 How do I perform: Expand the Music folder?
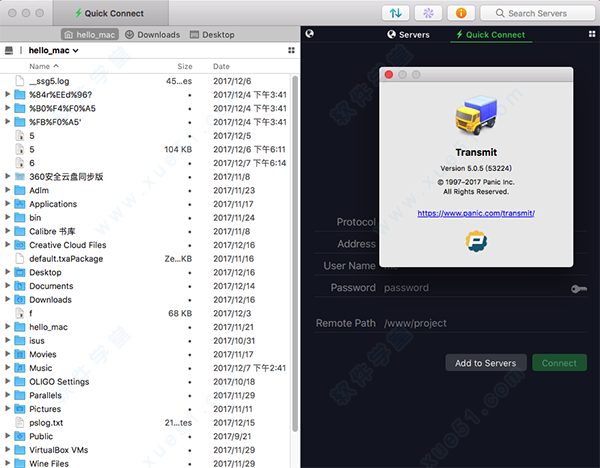pos(7,367)
